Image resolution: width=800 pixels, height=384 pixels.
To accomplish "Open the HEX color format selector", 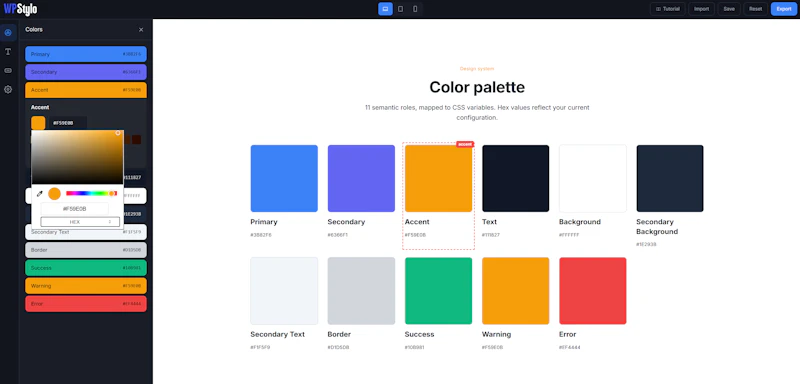I will pyautogui.click(x=80, y=222).
